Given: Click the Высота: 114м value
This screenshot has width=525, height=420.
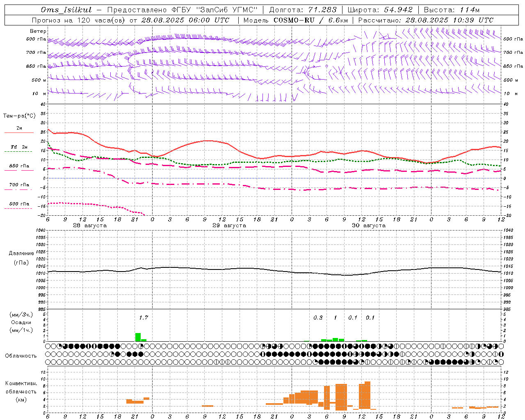Looking at the screenshot, I should [452, 10].
